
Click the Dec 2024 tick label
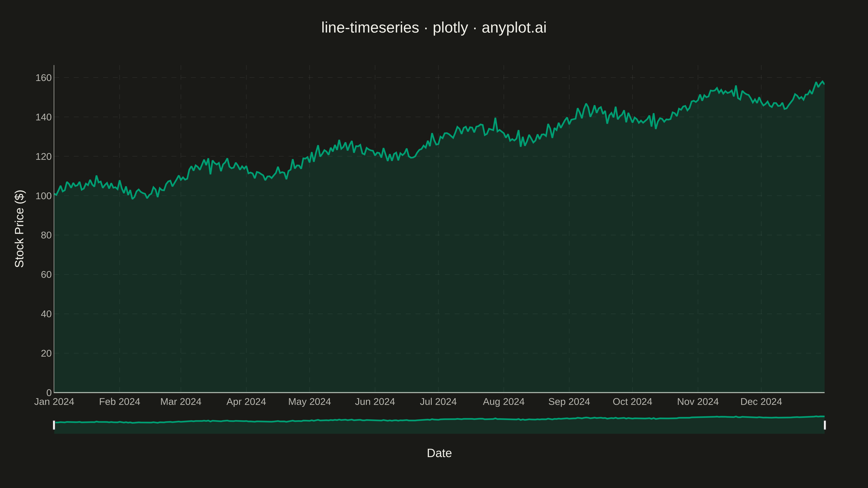pyautogui.click(x=761, y=402)
